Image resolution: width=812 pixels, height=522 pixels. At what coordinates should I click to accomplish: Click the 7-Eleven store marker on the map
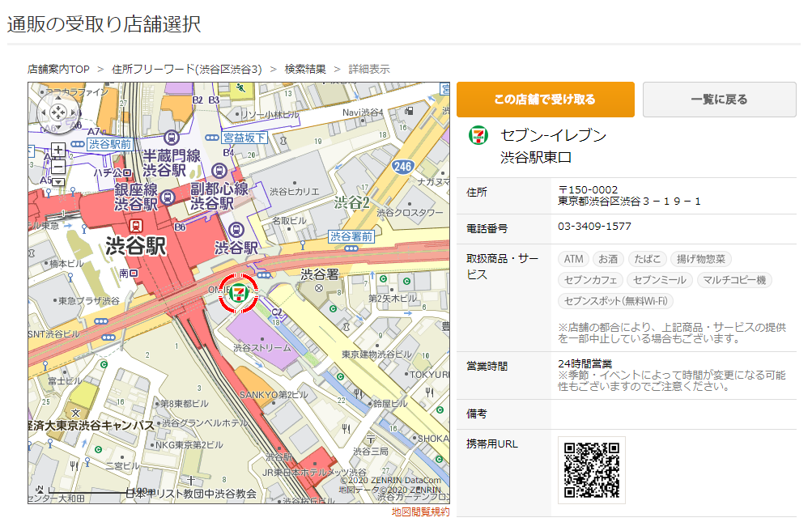click(x=238, y=294)
